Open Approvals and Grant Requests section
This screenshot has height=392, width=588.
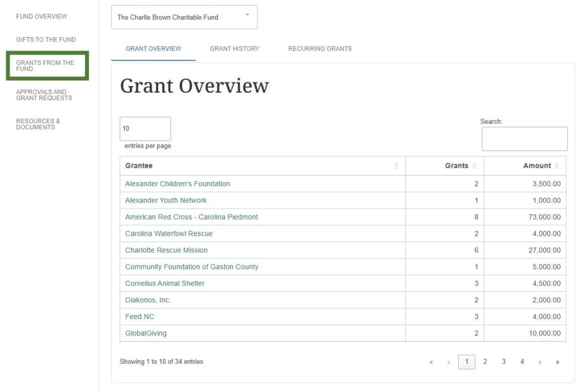click(44, 95)
